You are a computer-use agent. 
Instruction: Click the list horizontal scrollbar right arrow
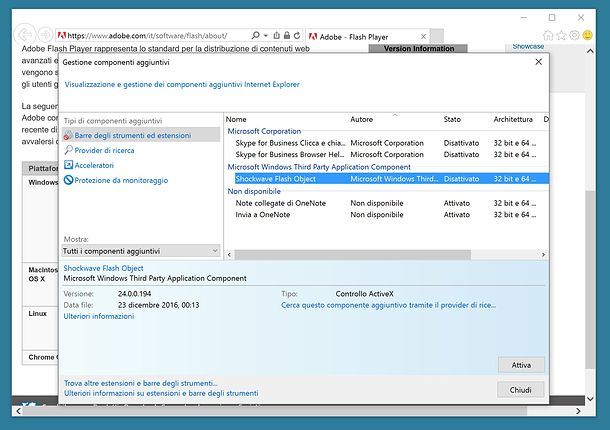tap(543, 254)
